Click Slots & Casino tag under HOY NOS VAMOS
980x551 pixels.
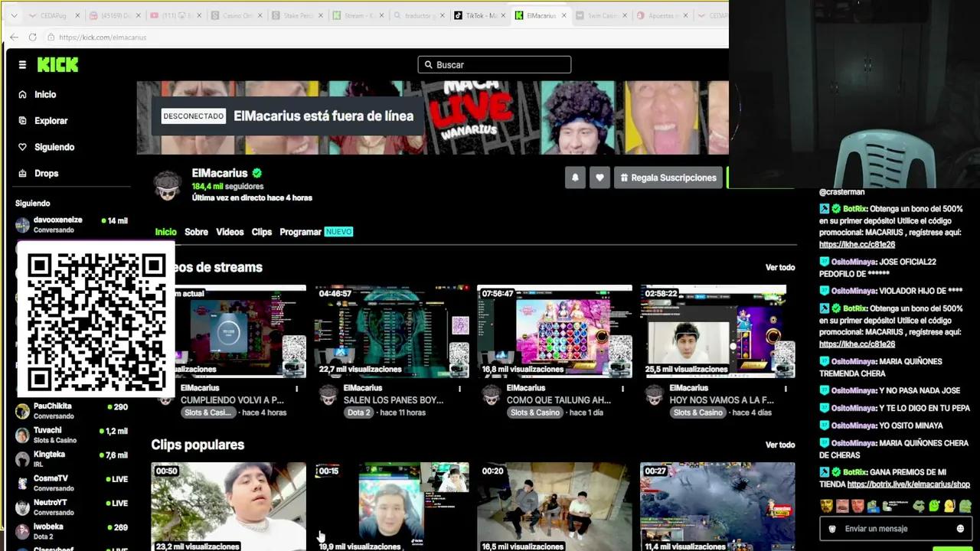coord(697,412)
